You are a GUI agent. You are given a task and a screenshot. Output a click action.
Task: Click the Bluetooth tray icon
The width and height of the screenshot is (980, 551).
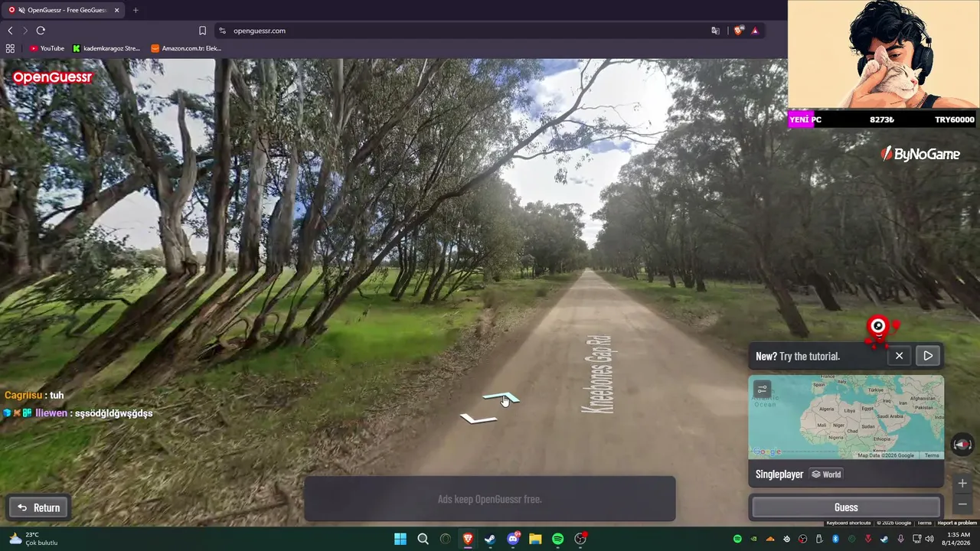[836, 539]
